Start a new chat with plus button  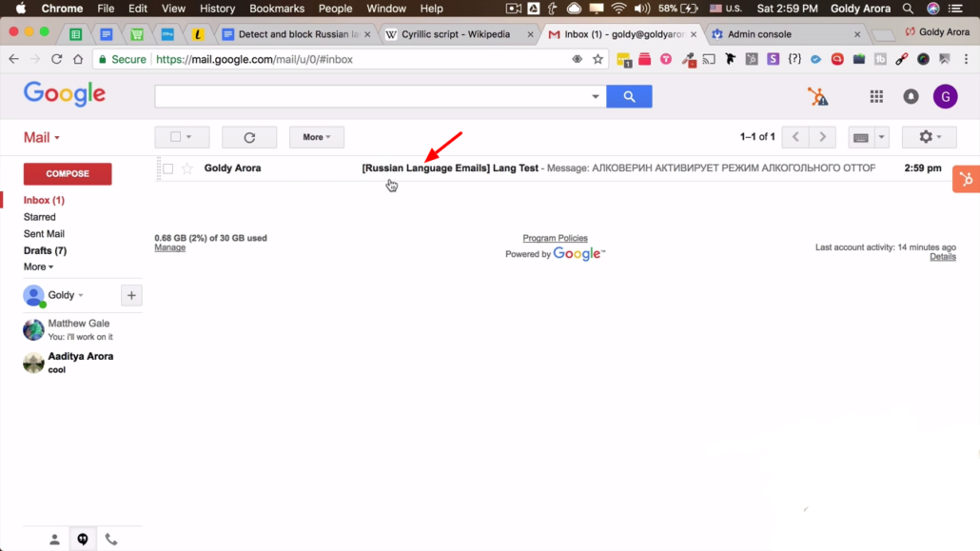[x=131, y=295]
